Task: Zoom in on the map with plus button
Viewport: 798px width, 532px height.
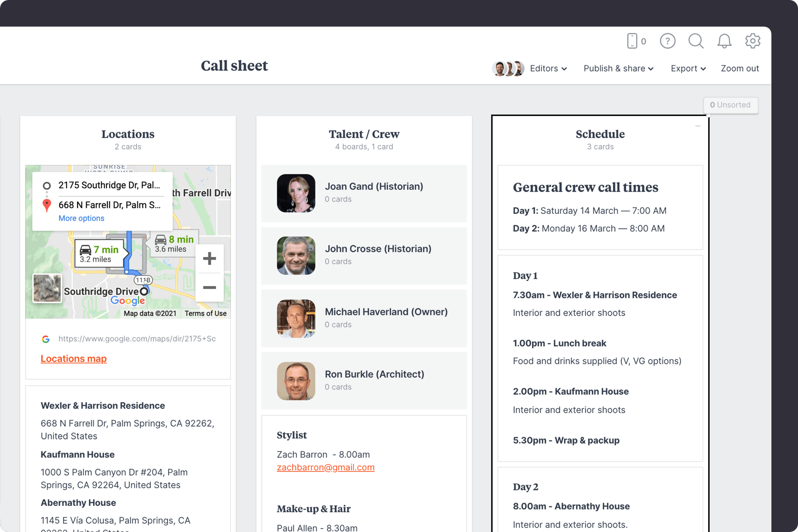Action: coord(210,259)
